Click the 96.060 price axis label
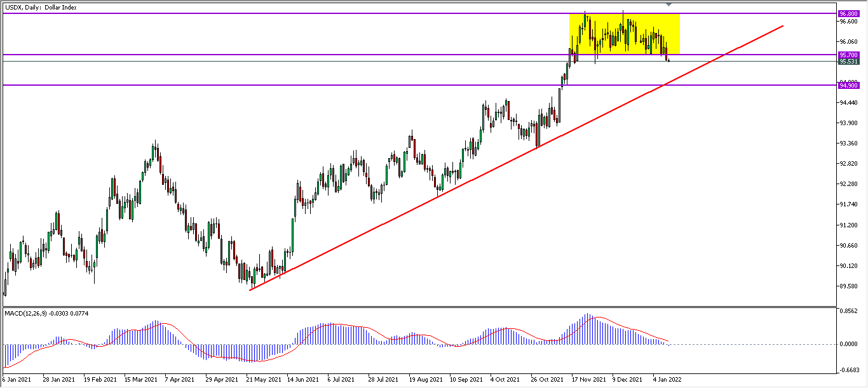The image size is (868, 388). 850,41
